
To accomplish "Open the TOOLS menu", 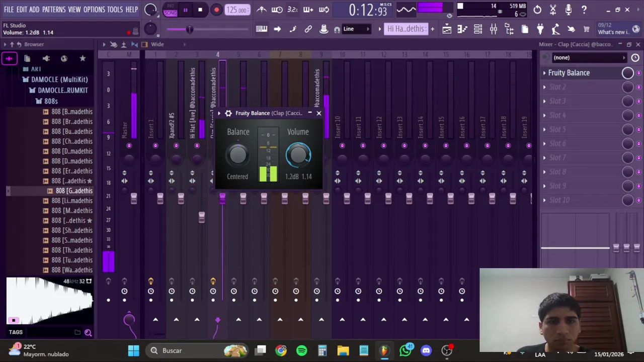I will [115, 10].
